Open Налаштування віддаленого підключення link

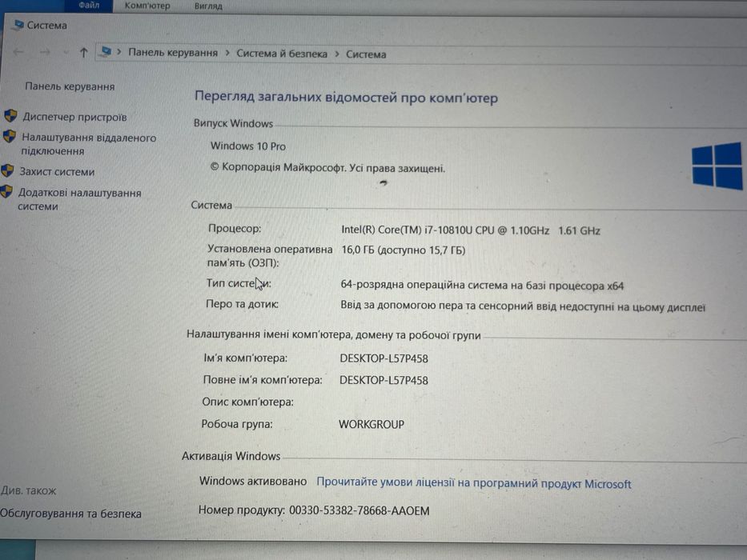[89, 144]
